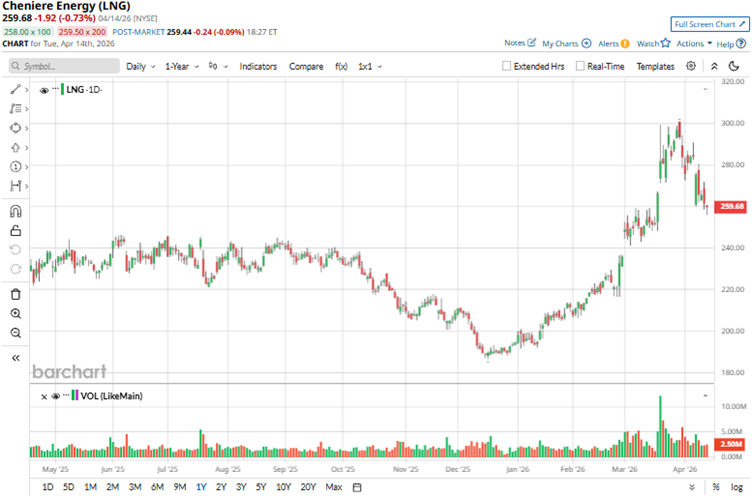Open the 1-Year period dropdown
Screen dimensions: 752x496
coord(182,66)
